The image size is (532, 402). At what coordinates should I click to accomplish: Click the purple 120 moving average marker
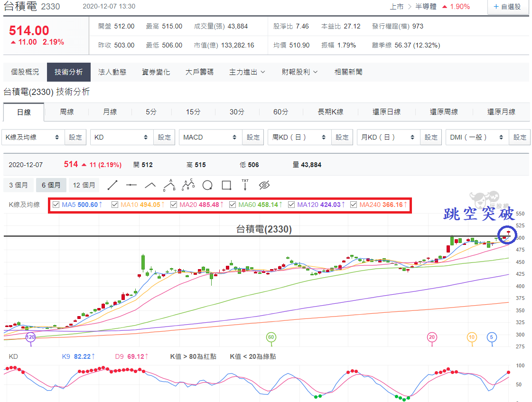pos(30,337)
